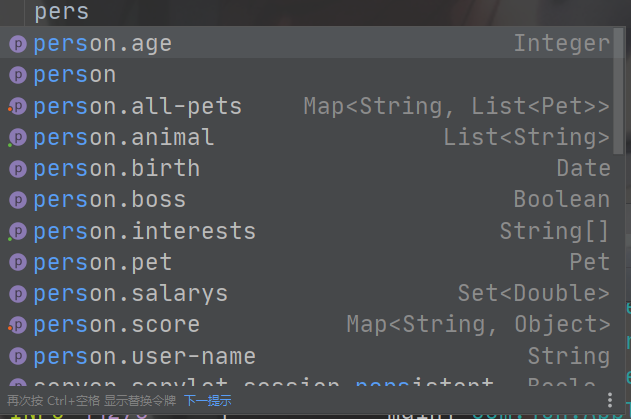Click the property icon beside person.user-name
The width and height of the screenshot is (631, 419).
[17, 357]
